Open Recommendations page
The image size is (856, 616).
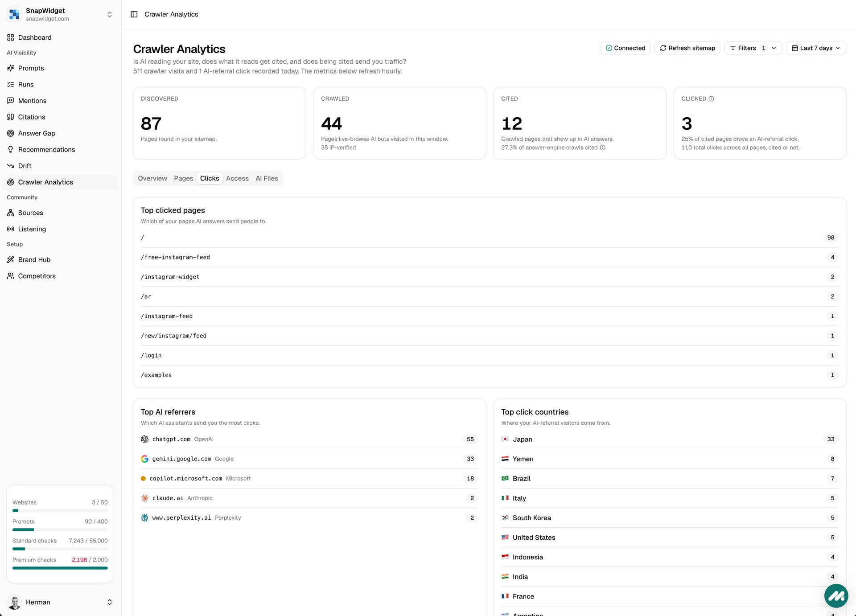click(x=60, y=149)
